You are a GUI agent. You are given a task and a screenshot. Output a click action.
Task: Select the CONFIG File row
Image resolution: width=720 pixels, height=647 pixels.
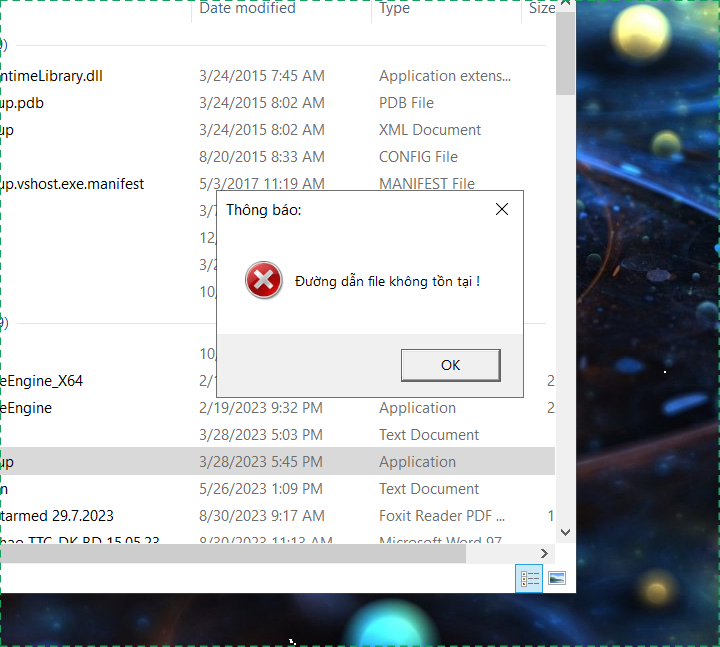point(277,157)
